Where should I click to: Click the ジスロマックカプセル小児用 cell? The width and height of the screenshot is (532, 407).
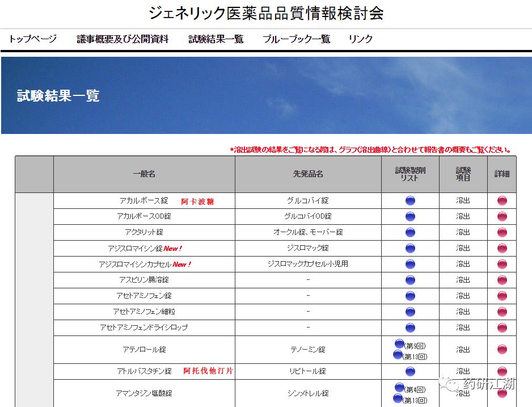coord(308,264)
